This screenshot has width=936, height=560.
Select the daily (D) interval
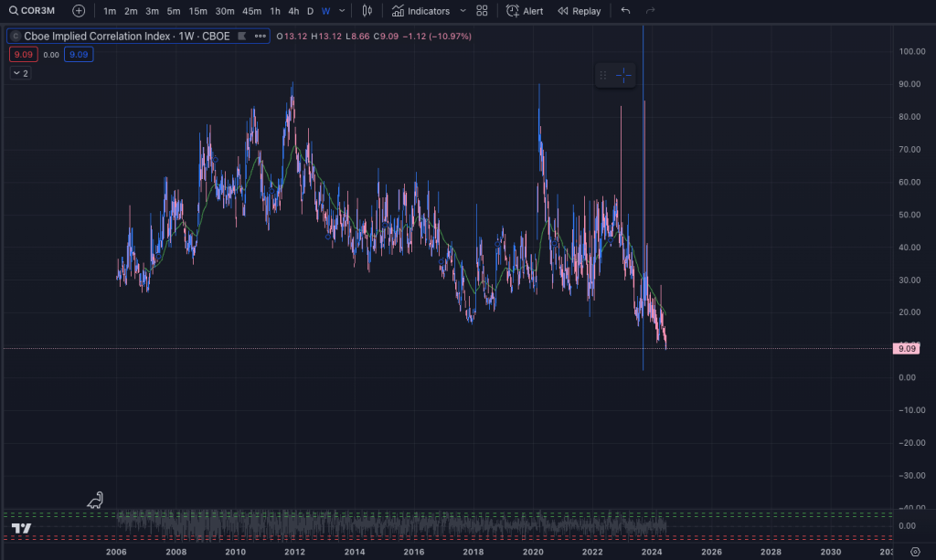click(x=310, y=11)
